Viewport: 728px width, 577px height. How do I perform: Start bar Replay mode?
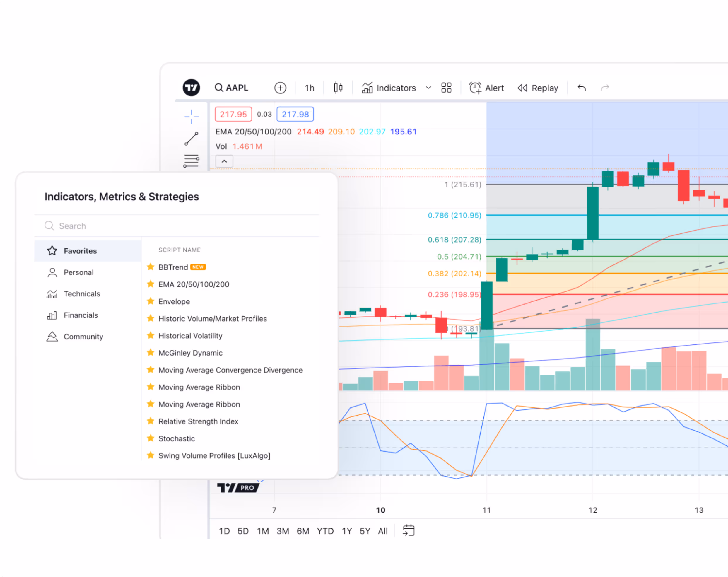[x=538, y=88]
